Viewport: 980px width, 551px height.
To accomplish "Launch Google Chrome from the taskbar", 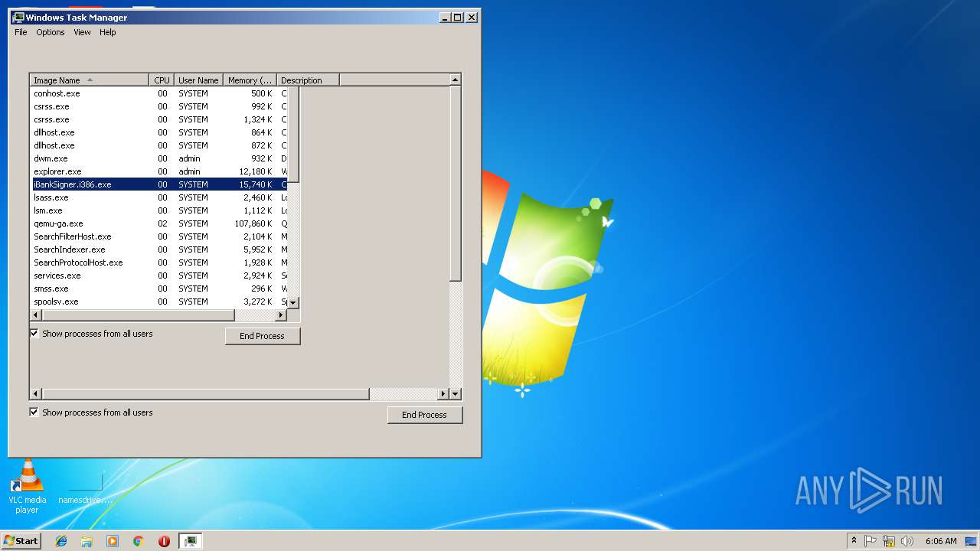I will tap(138, 540).
